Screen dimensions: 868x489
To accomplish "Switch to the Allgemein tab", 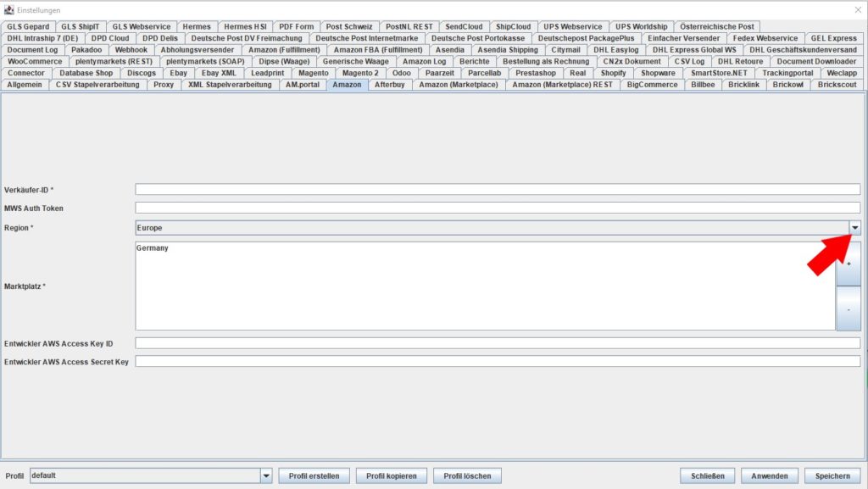I will tap(25, 85).
